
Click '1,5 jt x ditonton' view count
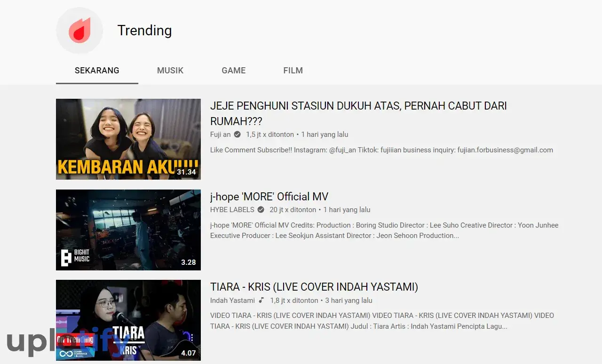coord(270,135)
